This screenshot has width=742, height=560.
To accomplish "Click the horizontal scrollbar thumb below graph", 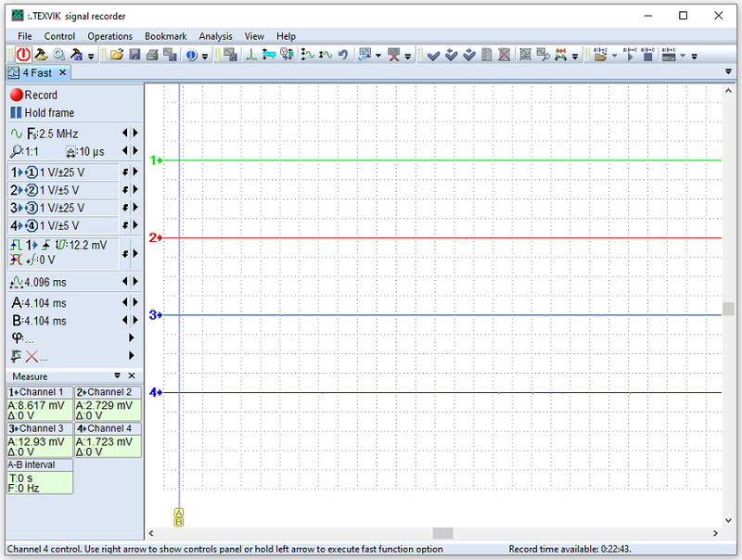I will (x=442, y=533).
